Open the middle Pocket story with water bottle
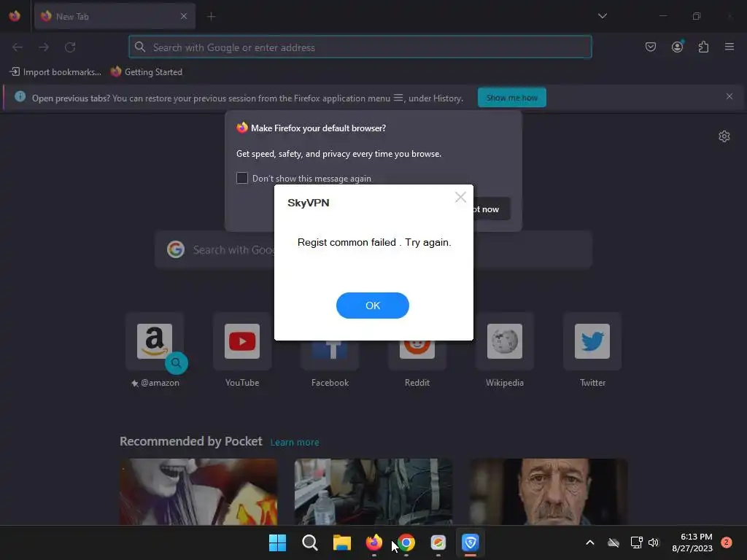 (373, 492)
